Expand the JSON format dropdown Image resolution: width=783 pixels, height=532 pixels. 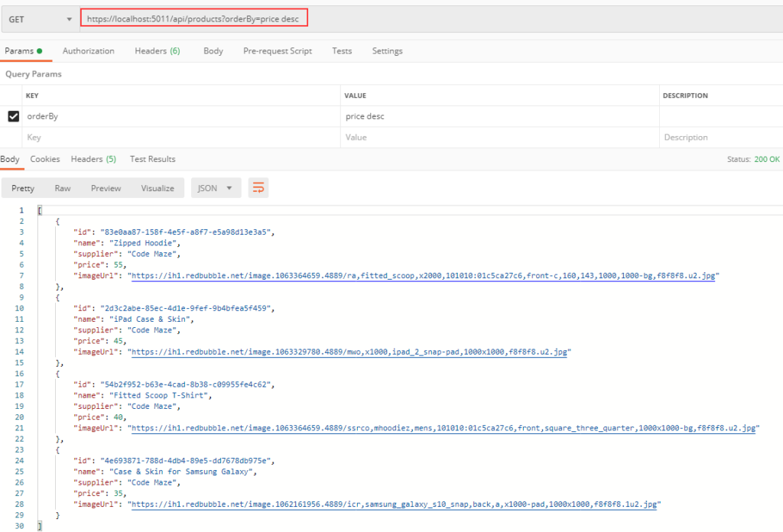click(x=216, y=188)
